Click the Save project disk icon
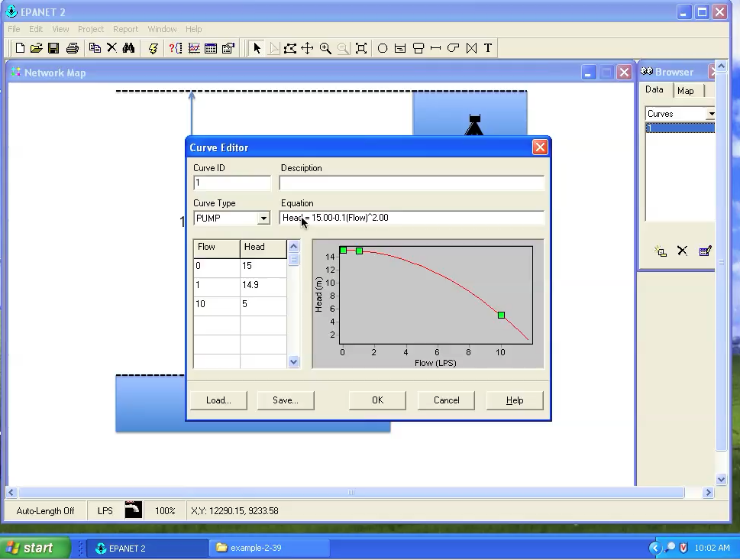 point(53,48)
